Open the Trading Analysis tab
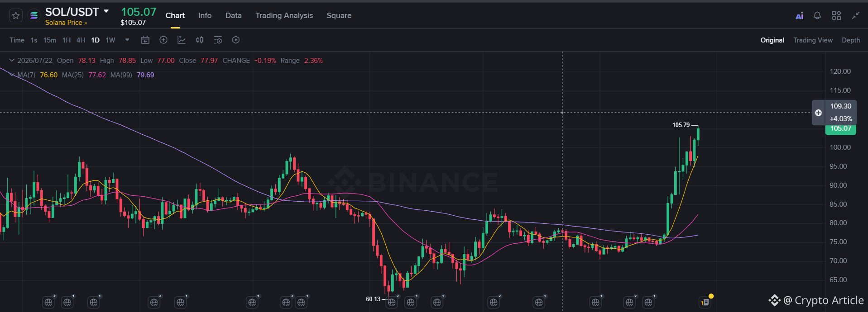868x312 pixels. (x=284, y=16)
